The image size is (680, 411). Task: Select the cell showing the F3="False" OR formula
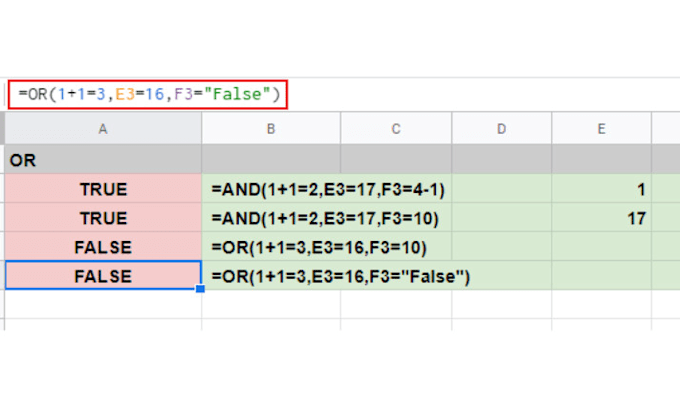340,276
